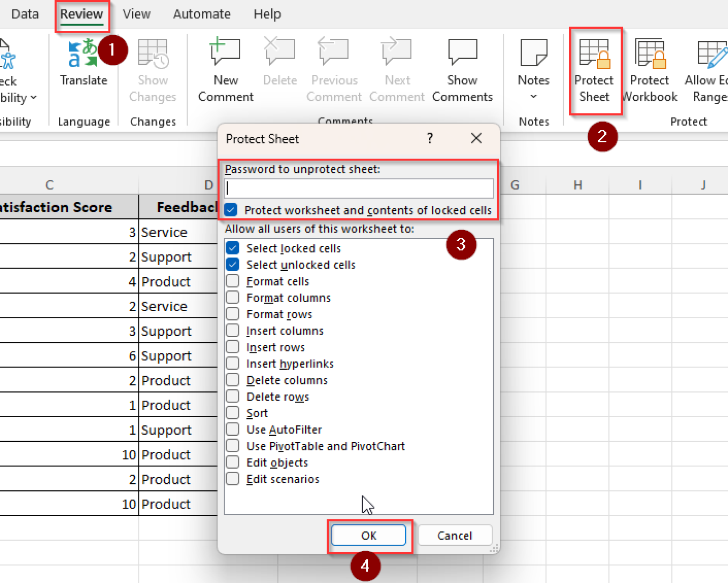Uncheck Select locked cells
This screenshot has width=728, height=583.
(x=232, y=248)
